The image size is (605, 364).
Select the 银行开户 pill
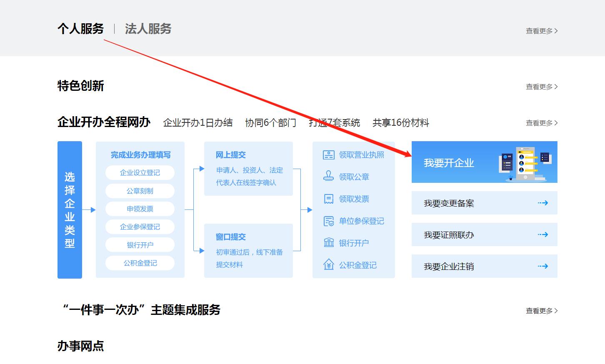pyautogui.click(x=140, y=245)
